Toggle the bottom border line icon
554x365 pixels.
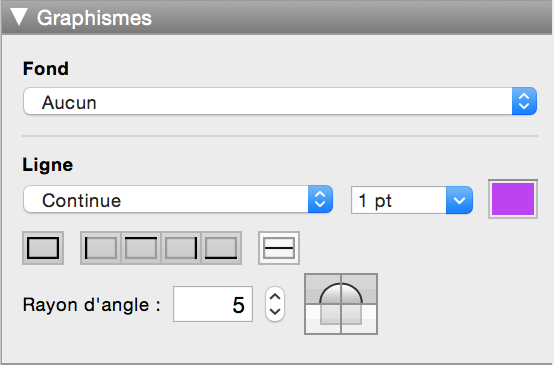(222, 248)
